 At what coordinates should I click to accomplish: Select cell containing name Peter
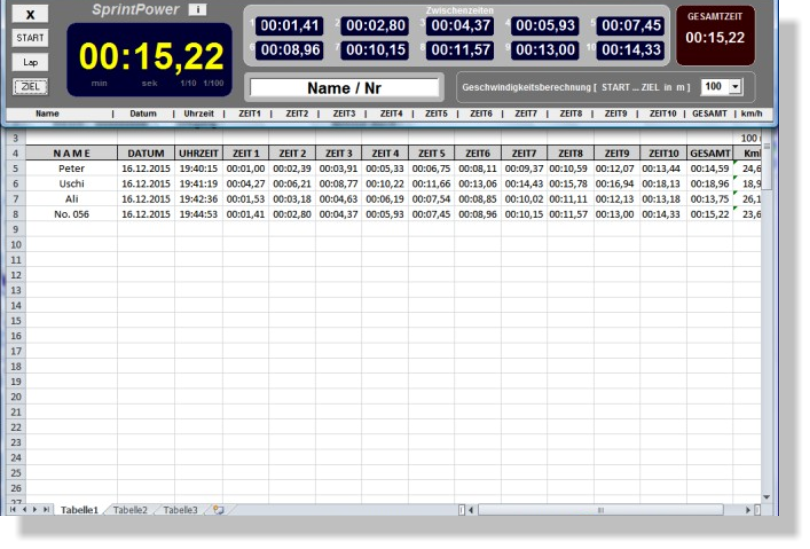pos(71,169)
